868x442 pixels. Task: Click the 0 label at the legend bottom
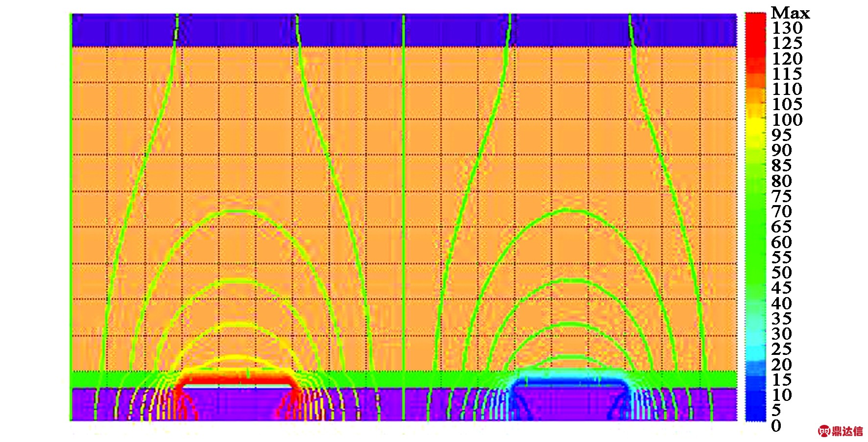(x=776, y=426)
